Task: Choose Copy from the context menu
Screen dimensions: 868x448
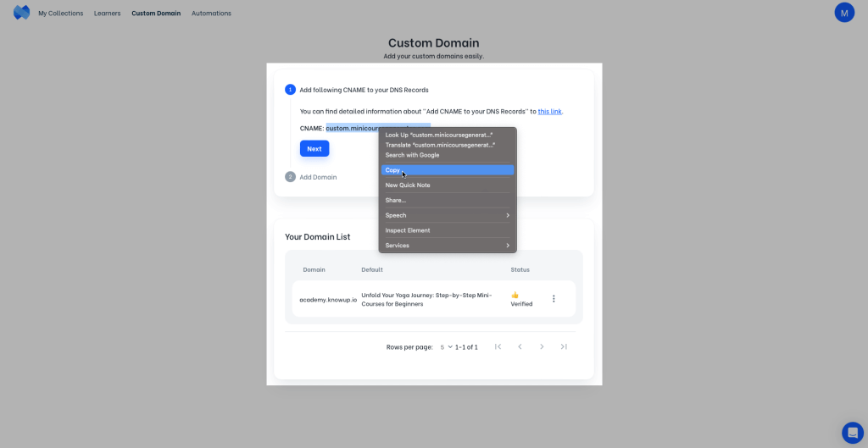Action: pos(448,170)
